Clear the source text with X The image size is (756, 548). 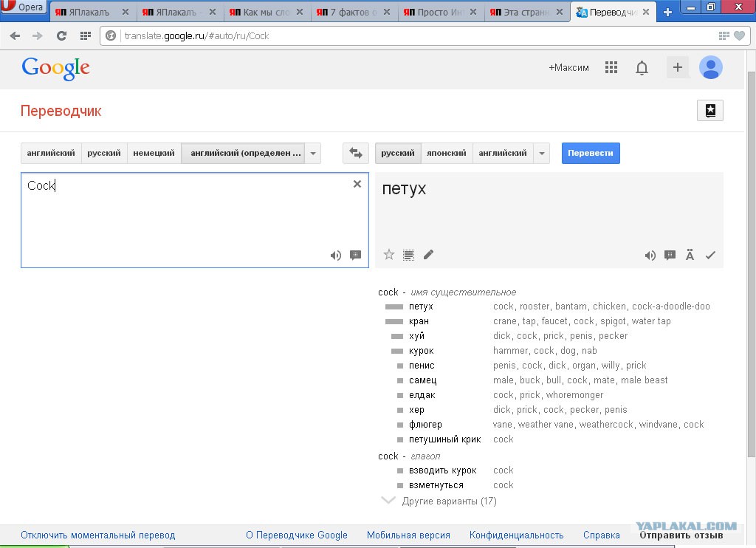tap(357, 184)
